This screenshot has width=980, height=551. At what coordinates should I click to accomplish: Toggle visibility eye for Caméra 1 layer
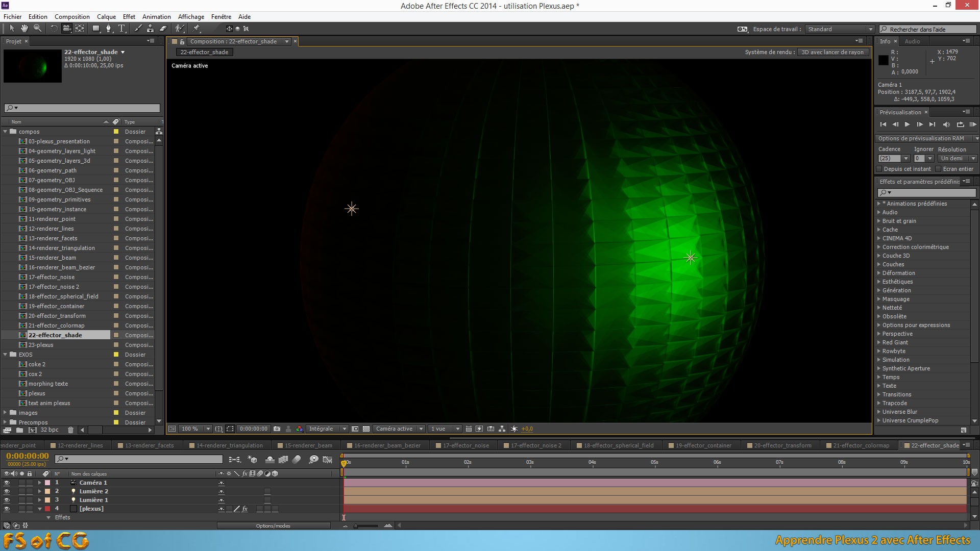(x=6, y=482)
